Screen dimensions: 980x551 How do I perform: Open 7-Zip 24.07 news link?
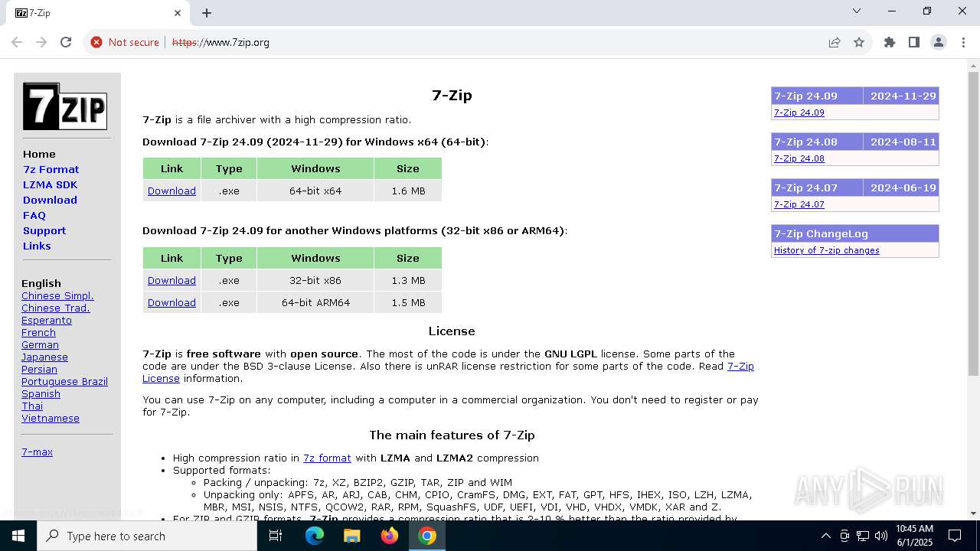tap(799, 204)
